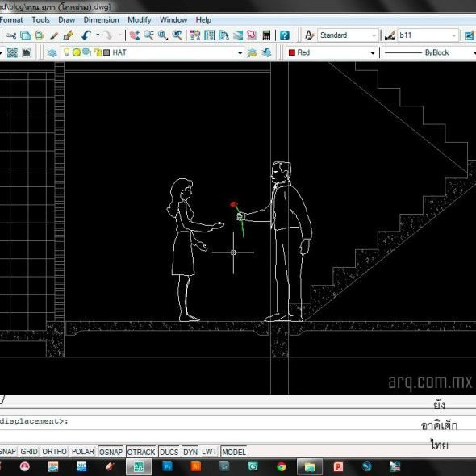This screenshot has height=476, width=476.
Task: Click the Layer Previous icon
Action: coord(266,52)
